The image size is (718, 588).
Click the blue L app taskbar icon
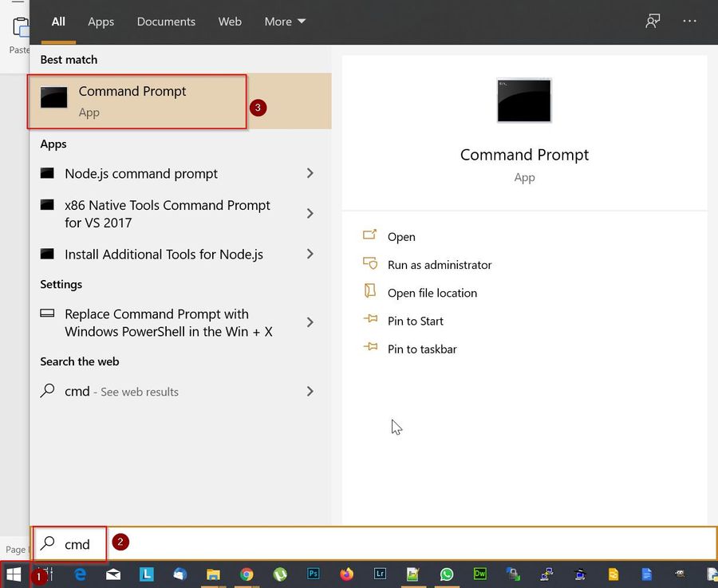147,574
